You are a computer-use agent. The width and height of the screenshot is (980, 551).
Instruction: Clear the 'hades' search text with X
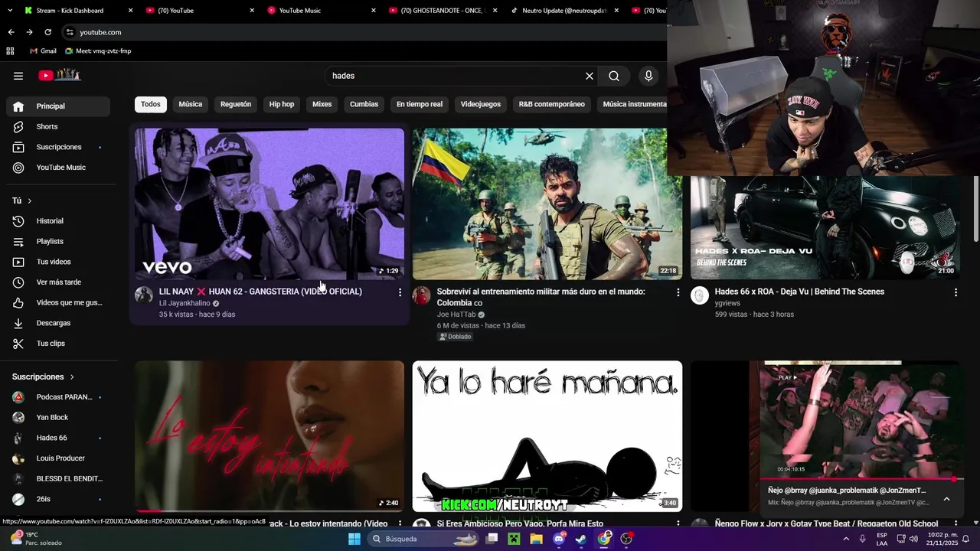(x=590, y=76)
